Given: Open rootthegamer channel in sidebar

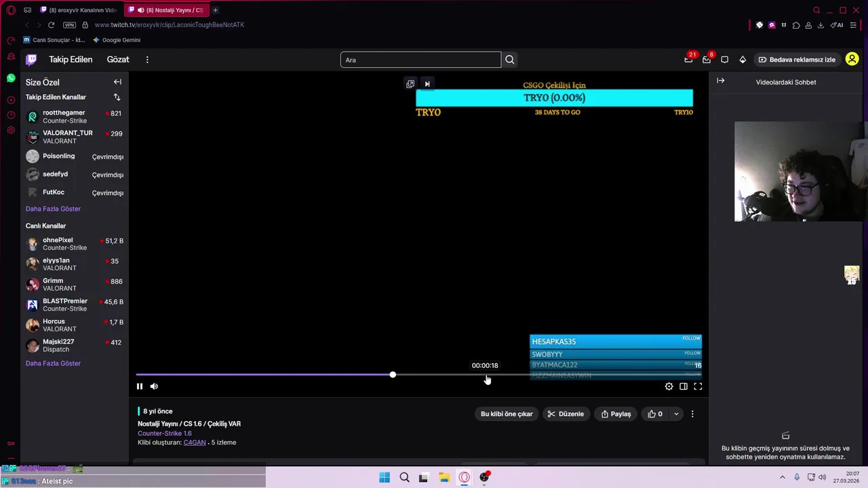Looking at the screenshot, I should (75, 117).
